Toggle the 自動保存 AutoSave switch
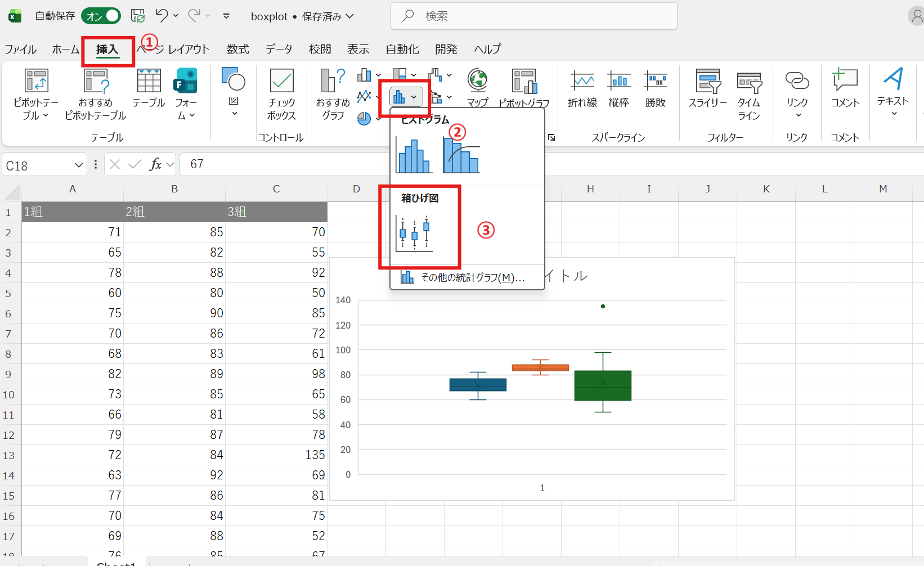Screen dimensions: 924x566 (101, 16)
